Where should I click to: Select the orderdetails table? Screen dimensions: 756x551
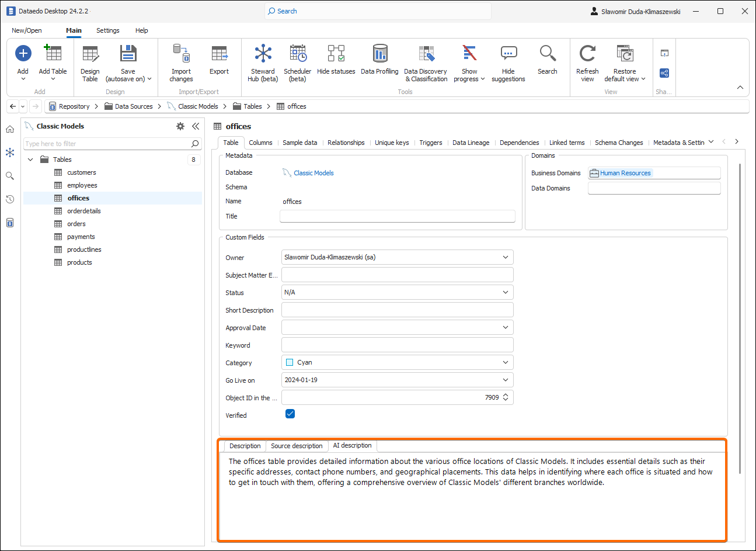pos(84,211)
